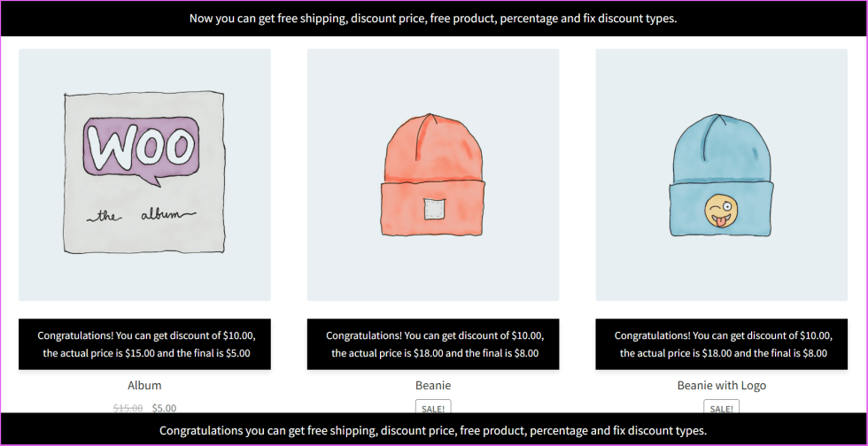Click the purple Woo speech bubble logo
This screenshot has height=446, width=868.
[x=139, y=148]
